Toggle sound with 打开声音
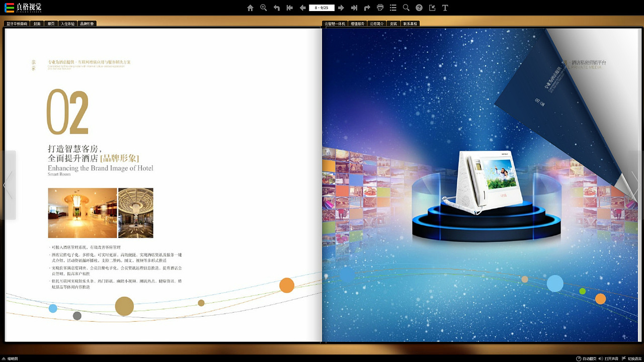Viewport: 644px width, 362px height. pos(608,358)
